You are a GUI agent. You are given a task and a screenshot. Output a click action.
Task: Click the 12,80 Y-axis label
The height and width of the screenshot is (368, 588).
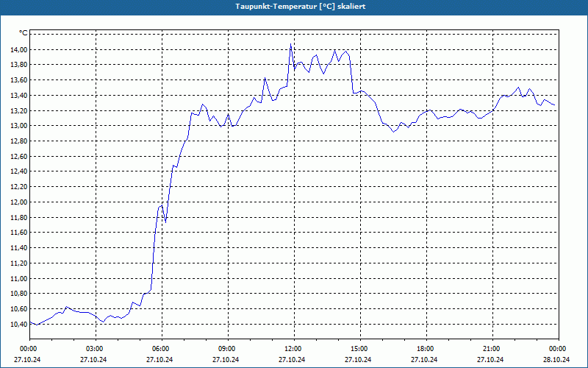(18, 141)
